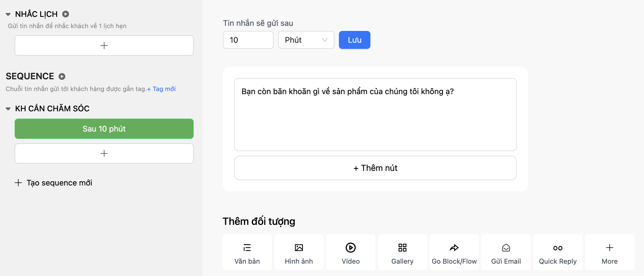Image resolution: width=644 pixels, height=276 pixels.
Task: Add a Văn bản text object
Action: pyautogui.click(x=247, y=252)
